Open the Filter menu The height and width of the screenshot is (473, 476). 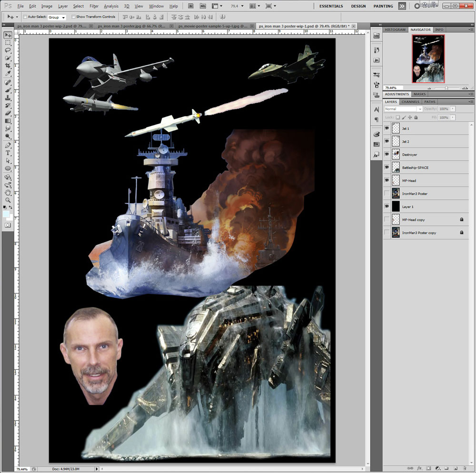click(94, 6)
